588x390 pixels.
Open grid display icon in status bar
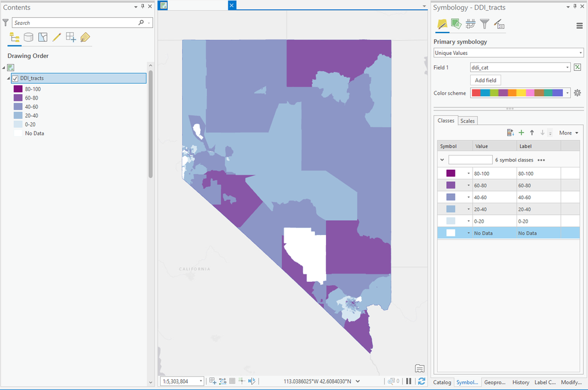[232, 381]
